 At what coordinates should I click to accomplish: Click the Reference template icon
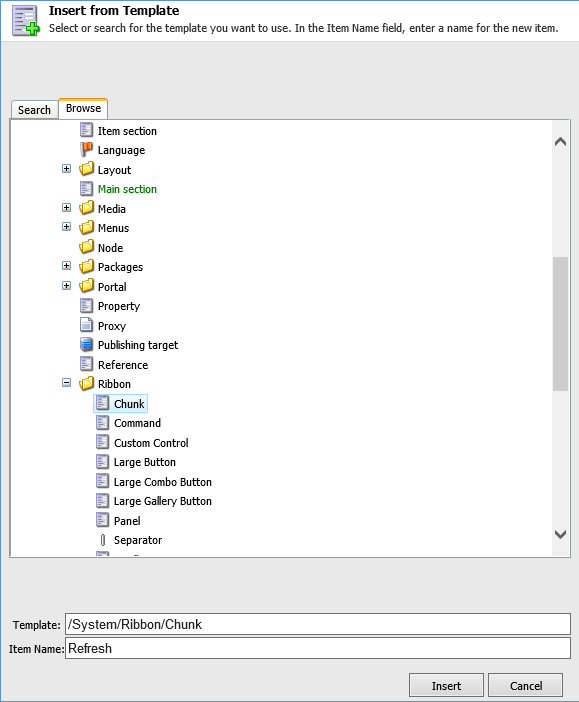click(x=86, y=364)
